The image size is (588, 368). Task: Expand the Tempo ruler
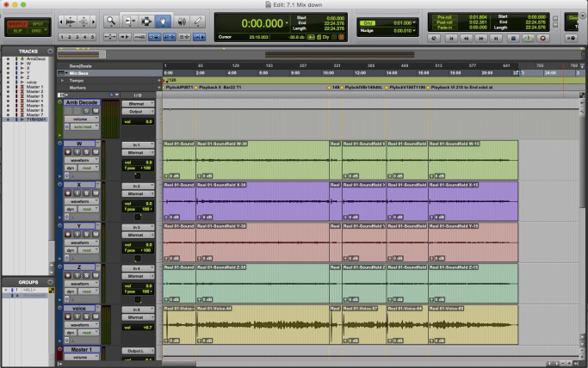60,79
